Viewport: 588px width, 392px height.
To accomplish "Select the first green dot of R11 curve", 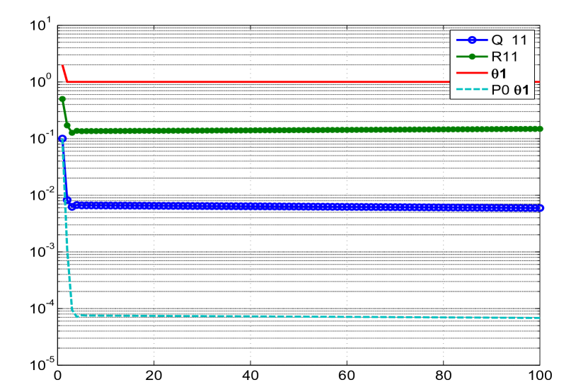I will click(62, 99).
